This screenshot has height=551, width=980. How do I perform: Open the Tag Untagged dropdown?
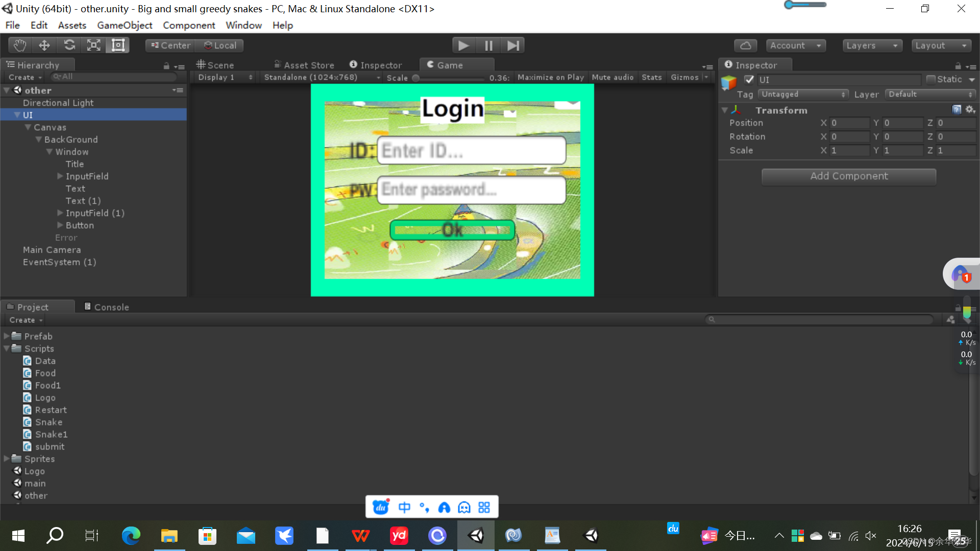803,94
